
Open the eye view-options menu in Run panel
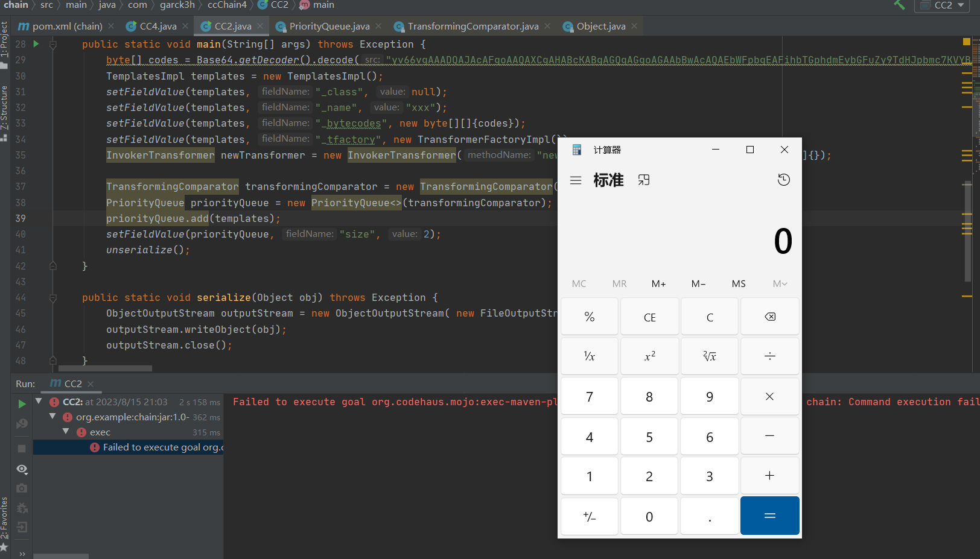[22, 469]
